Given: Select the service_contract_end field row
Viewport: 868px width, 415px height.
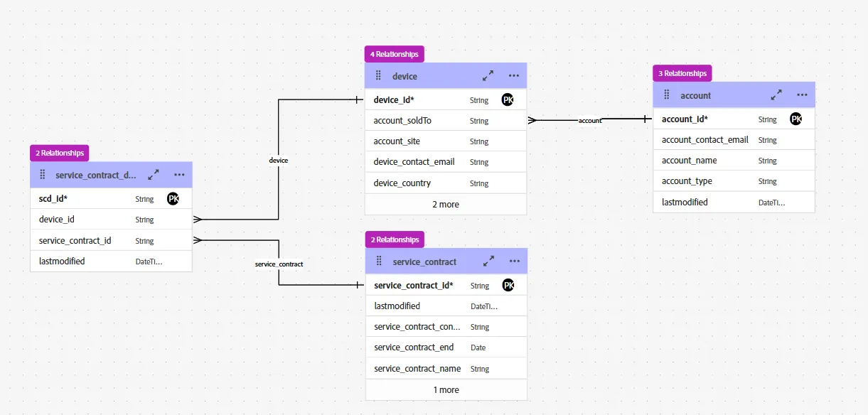Looking at the screenshot, I should click(446, 347).
